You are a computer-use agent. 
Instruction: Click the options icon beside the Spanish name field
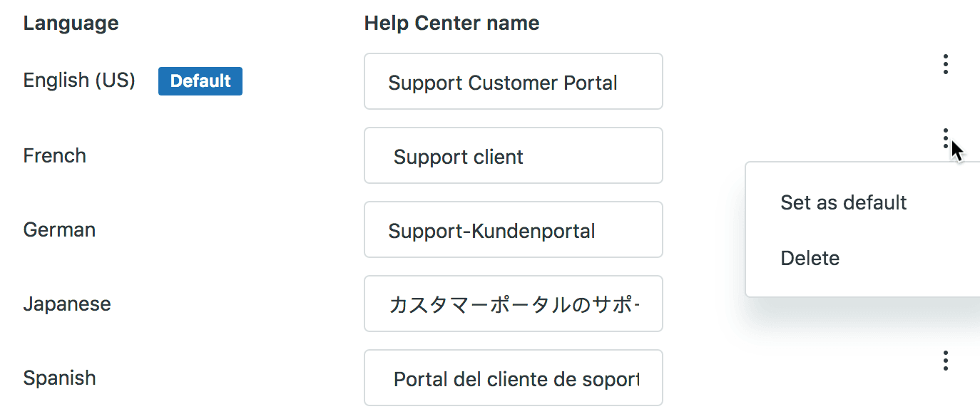click(x=945, y=361)
